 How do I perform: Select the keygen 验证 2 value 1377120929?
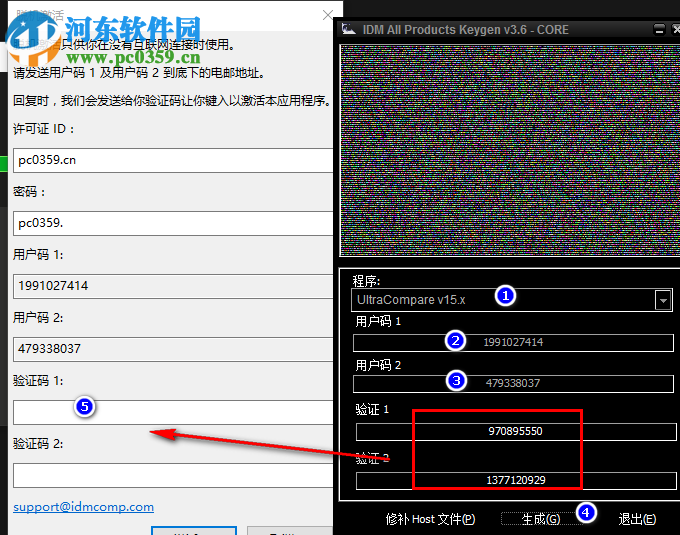coord(516,480)
